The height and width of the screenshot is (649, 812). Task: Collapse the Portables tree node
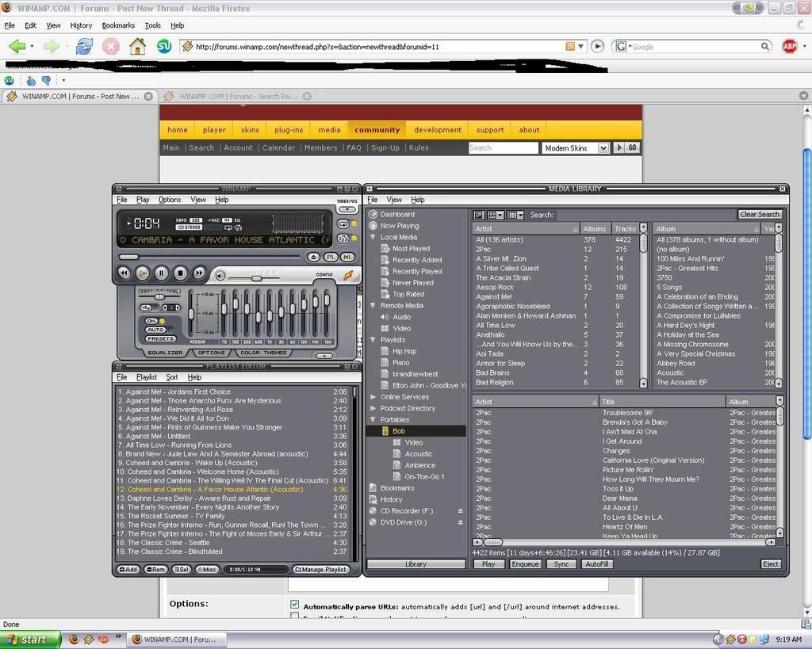(373, 420)
